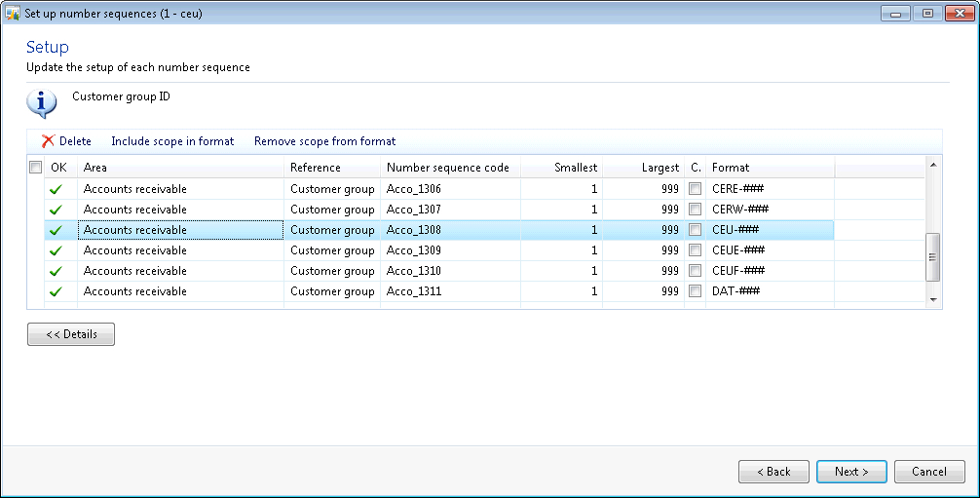Toggle the C. checkbox for CEUF-### row
Viewport: 980px width, 498px height.
(695, 270)
